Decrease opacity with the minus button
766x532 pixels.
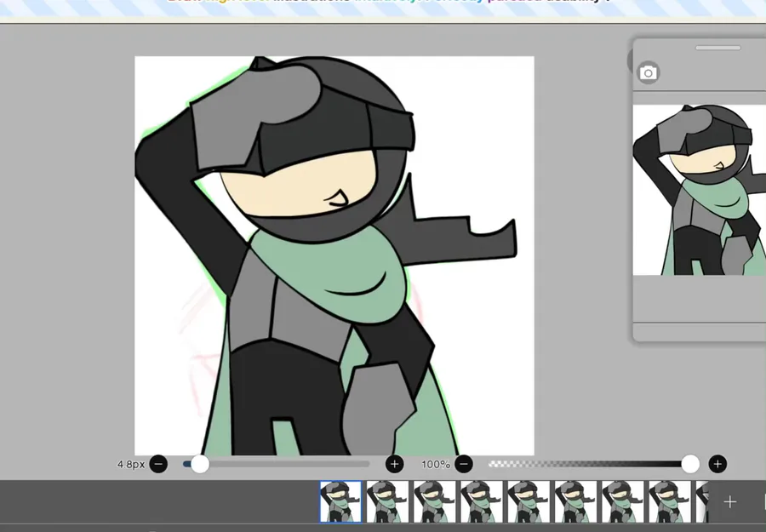pyautogui.click(x=464, y=464)
